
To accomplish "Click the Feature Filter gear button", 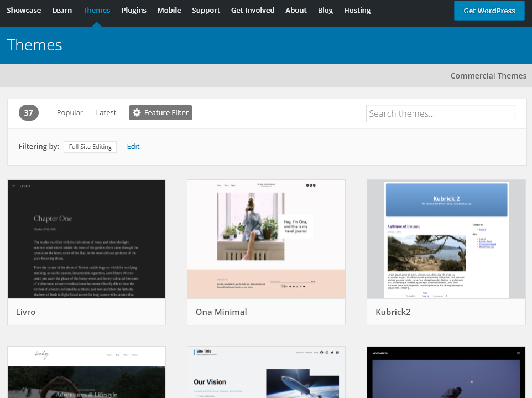I will click(x=160, y=112).
